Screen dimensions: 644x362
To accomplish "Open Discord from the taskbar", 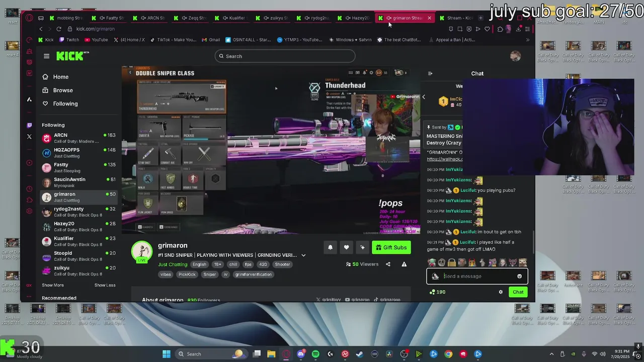I will pos(301,354).
